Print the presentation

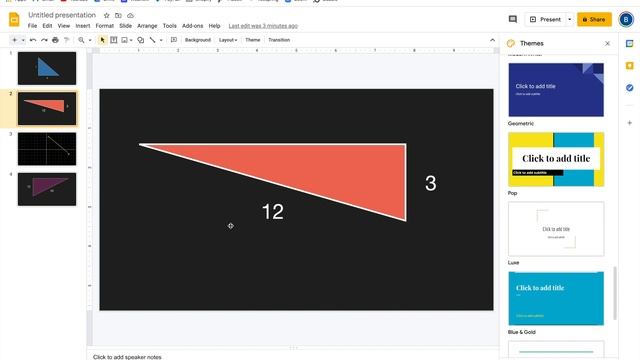tap(55, 40)
